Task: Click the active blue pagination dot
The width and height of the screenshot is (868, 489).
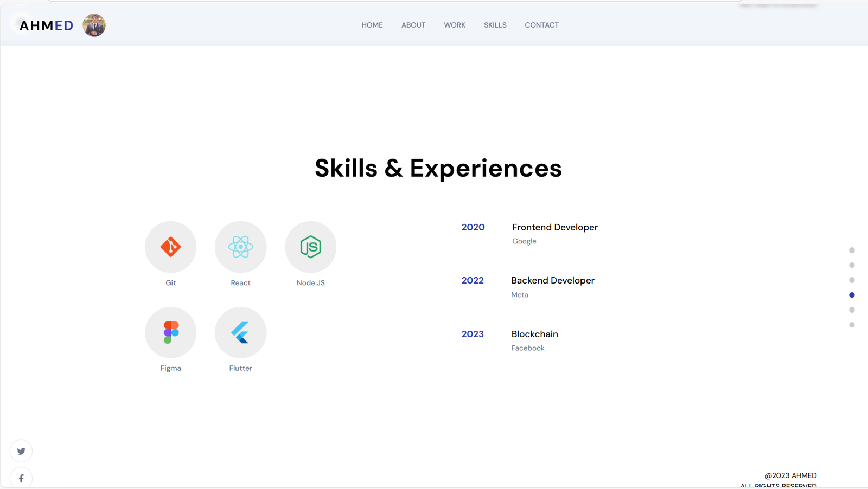Action: 852,295
